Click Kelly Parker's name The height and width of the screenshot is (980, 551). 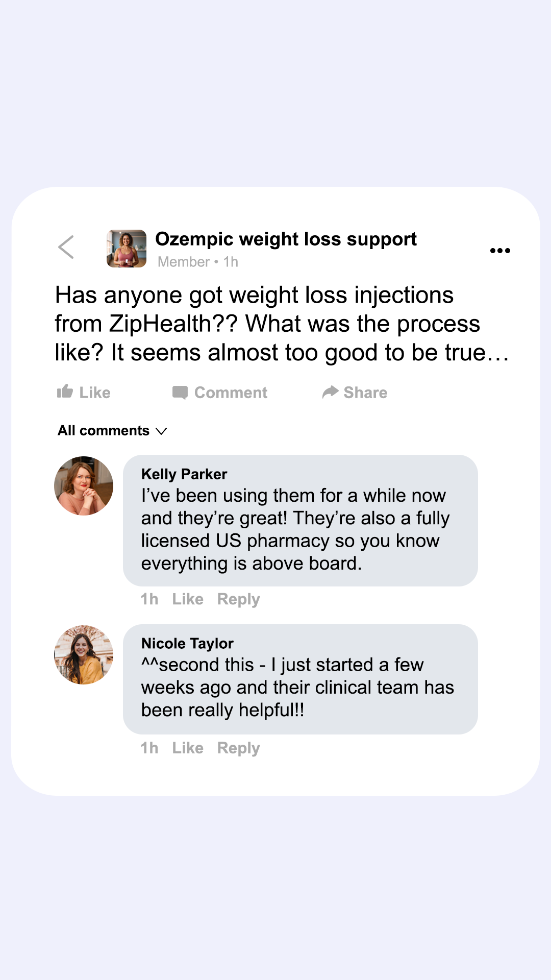coord(184,474)
